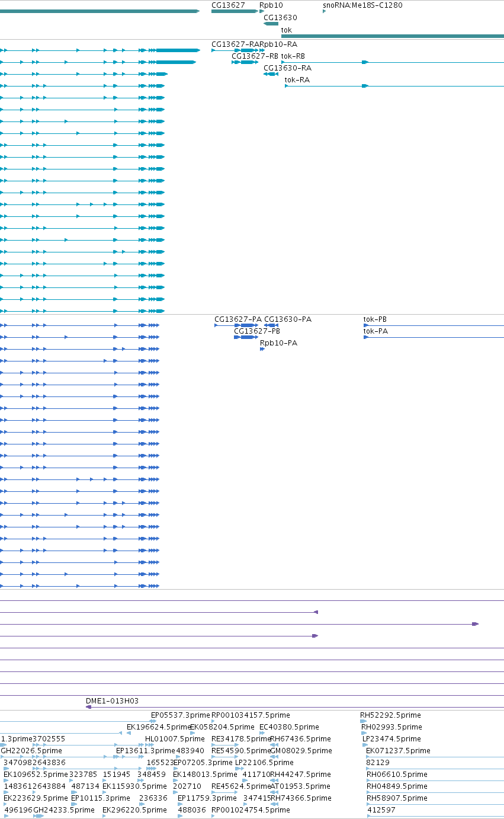Click the CG13627 gene label
504x819 pixels.
pyautogui.click(x=228, y=5)
